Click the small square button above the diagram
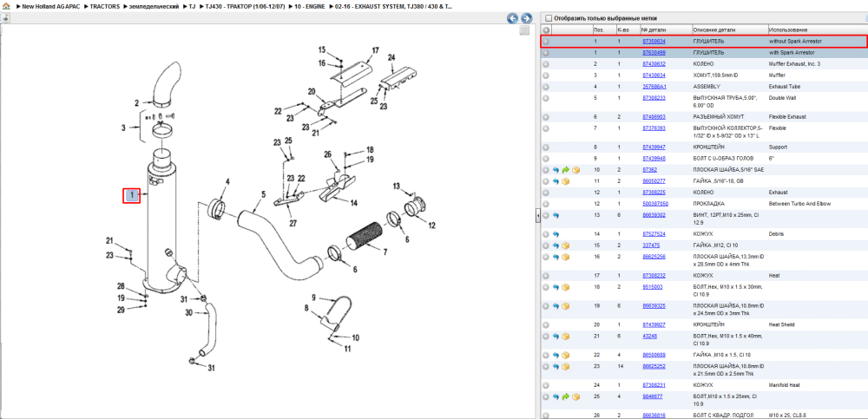Image resolution: width=868 pixels, height=419 pixels. [x=524, y=31]
